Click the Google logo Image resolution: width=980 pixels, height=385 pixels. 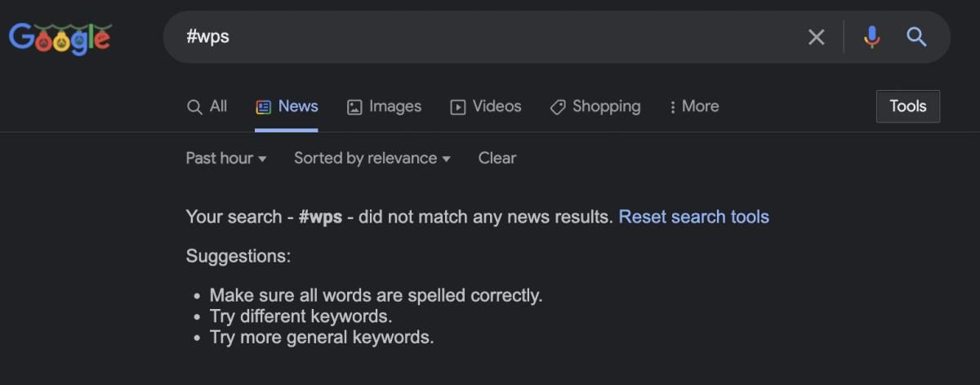[x=60, y=38]
